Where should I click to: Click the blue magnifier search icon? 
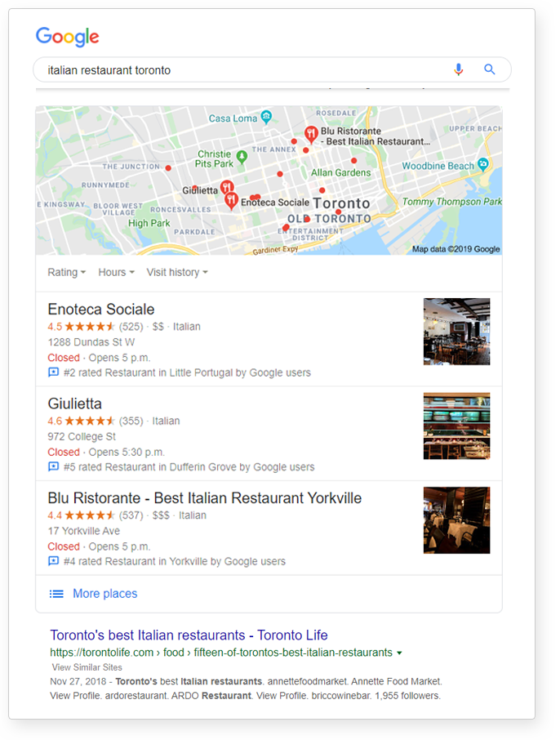tap(489, 70)
